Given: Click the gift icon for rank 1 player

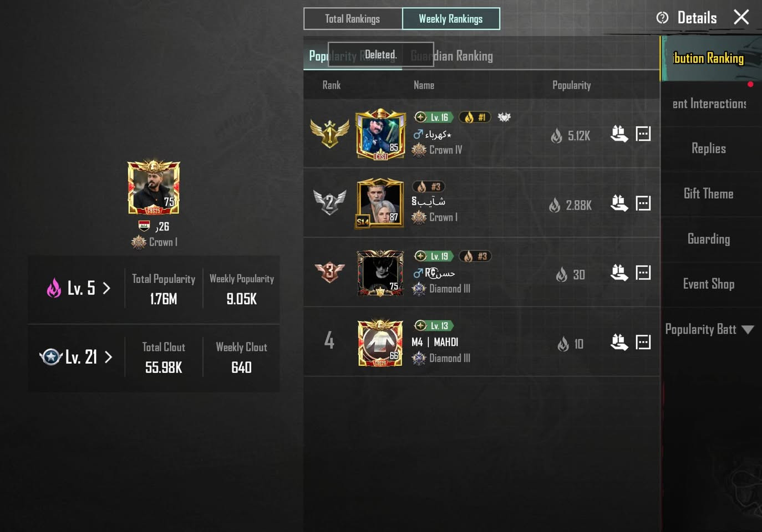Looking at the screenshot, I should pos(619,134).
